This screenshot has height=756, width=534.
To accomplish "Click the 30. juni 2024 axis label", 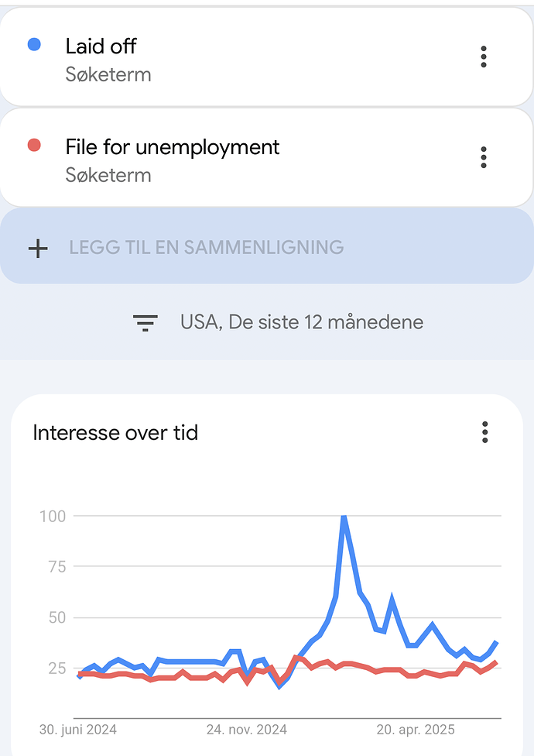I will pyautogui.click(x=78, y=730).
